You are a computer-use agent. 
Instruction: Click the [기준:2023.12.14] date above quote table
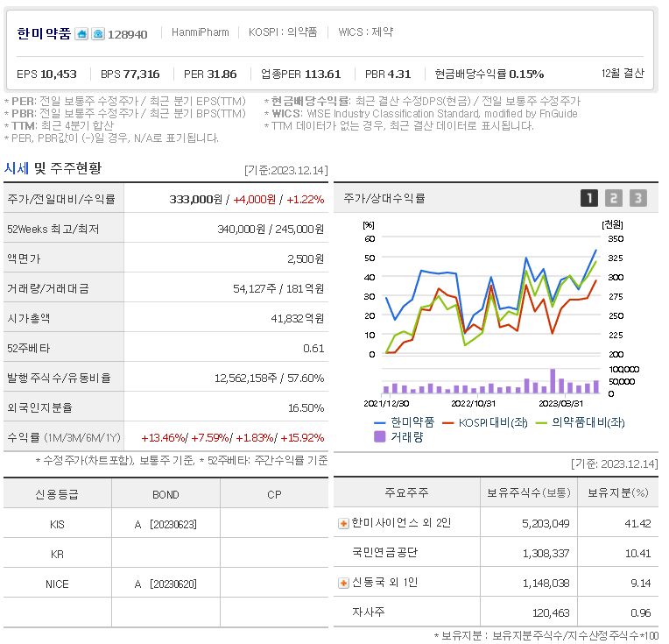point(285,170)
